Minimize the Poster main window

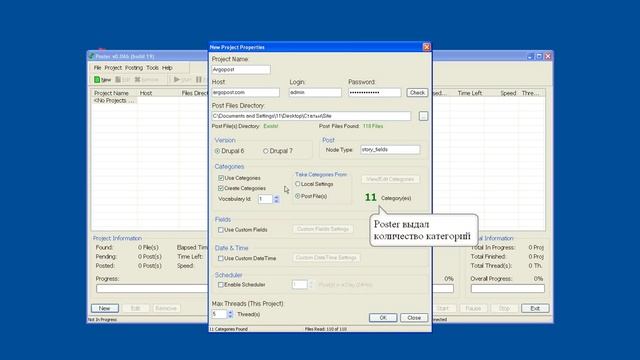pyautogui.click(x=530, y=56)
